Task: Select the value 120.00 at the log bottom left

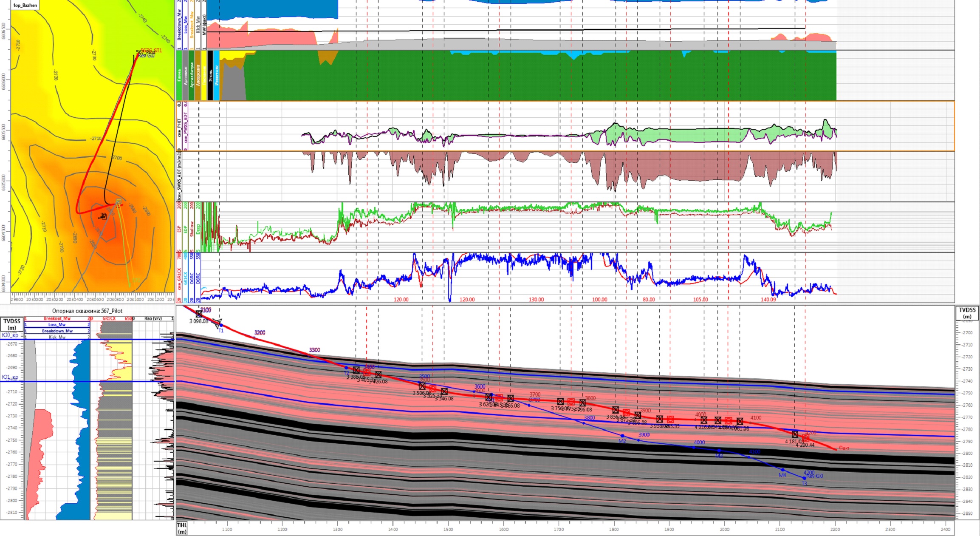Action: click(x=401, y=300)
